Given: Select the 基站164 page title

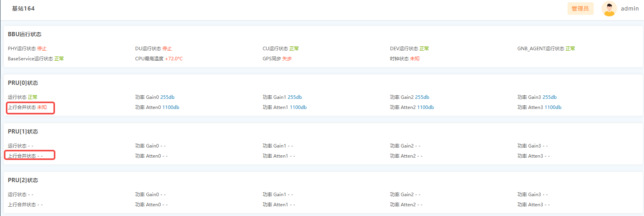Looking at the screenshot, I should [23, 9].
